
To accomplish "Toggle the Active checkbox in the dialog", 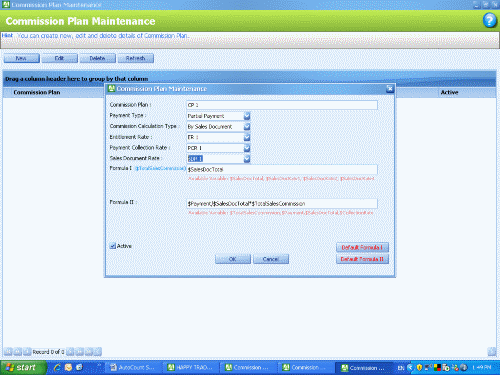I will [113, 246].
